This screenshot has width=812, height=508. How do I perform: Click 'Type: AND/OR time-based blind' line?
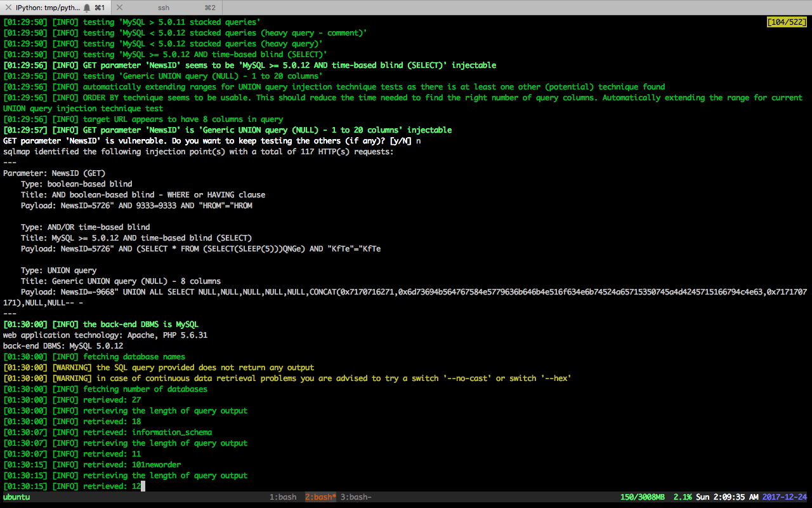click(x=85, y=227)
